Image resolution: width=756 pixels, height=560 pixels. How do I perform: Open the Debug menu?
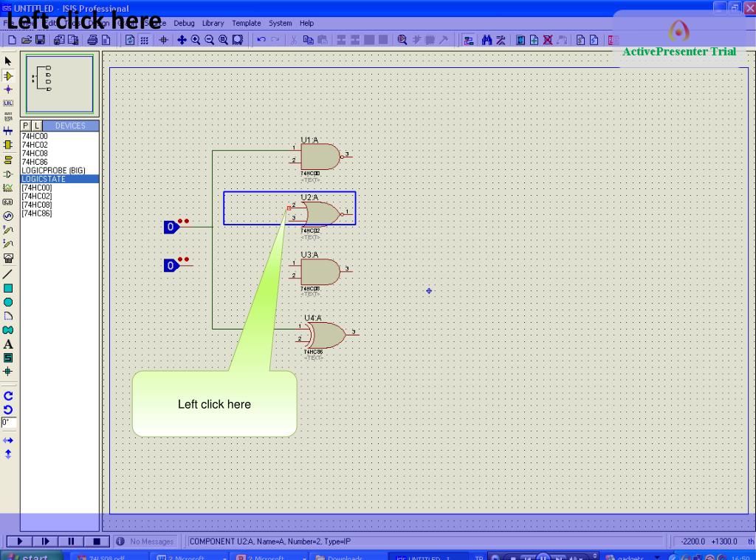(184, 23)
